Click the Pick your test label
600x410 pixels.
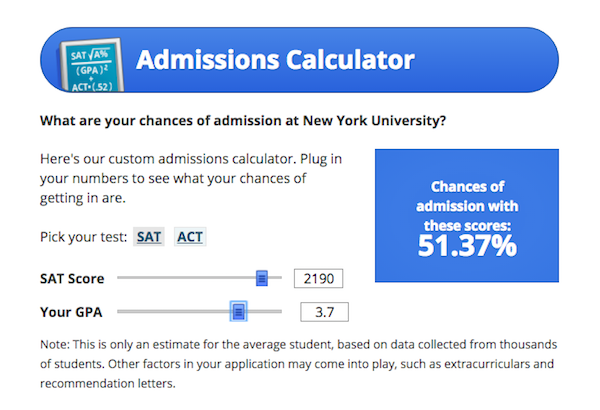tap(83, 237)
